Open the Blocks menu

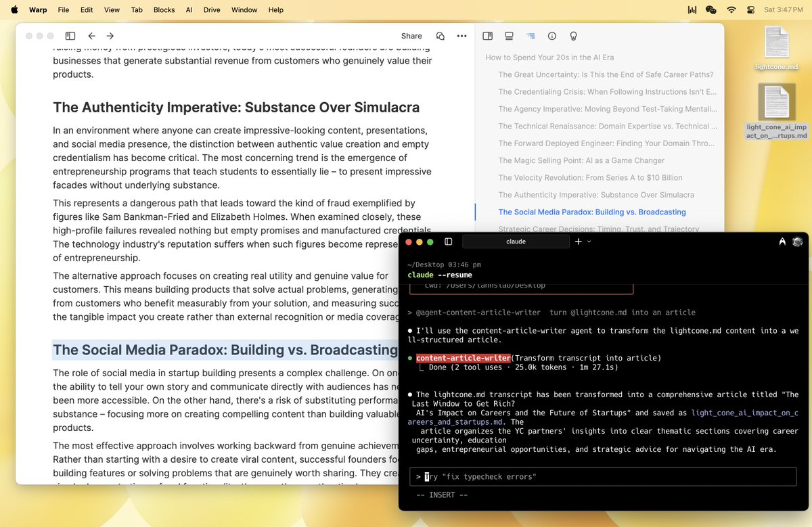click(164, 9)
